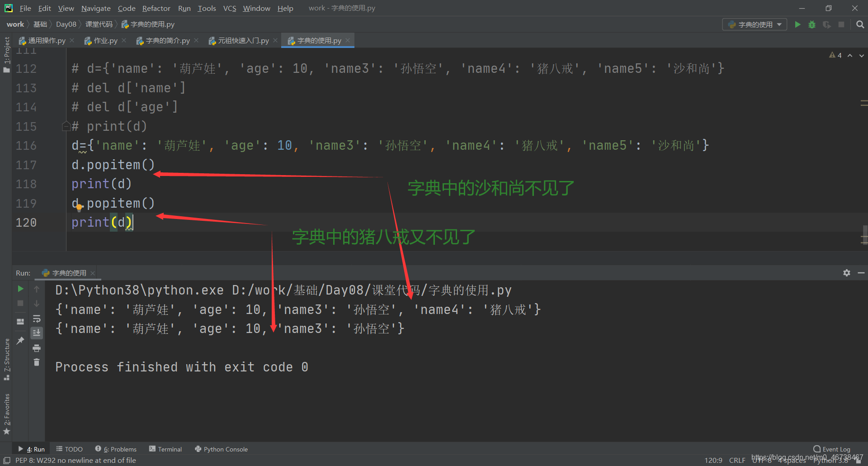Open Search Everywhere magnifier icon
The width and height of the screenshot is (868, 466).
860,24
